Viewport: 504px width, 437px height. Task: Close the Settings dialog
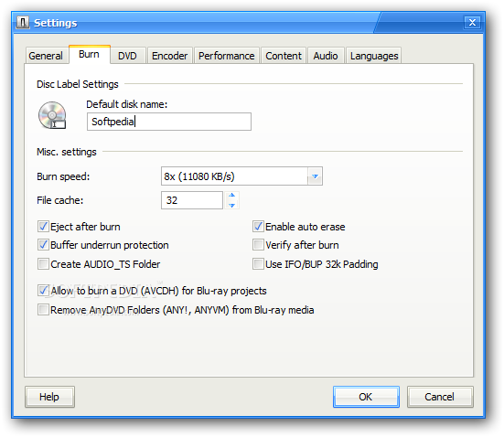pyautogui.click(x=472, y=23)
